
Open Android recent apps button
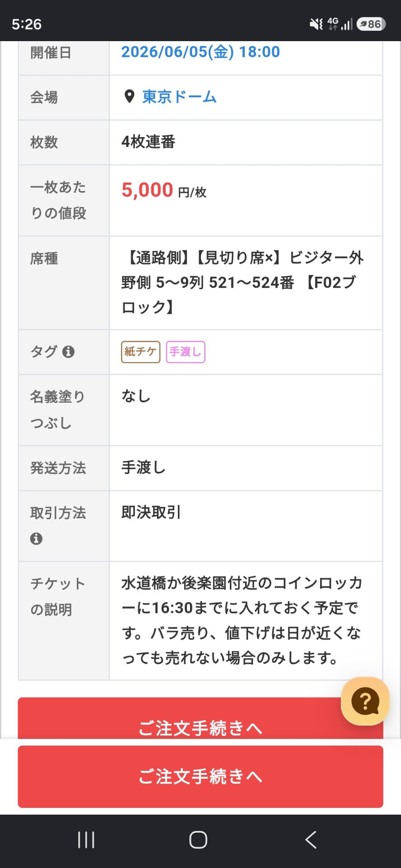[x=86, y=840]
